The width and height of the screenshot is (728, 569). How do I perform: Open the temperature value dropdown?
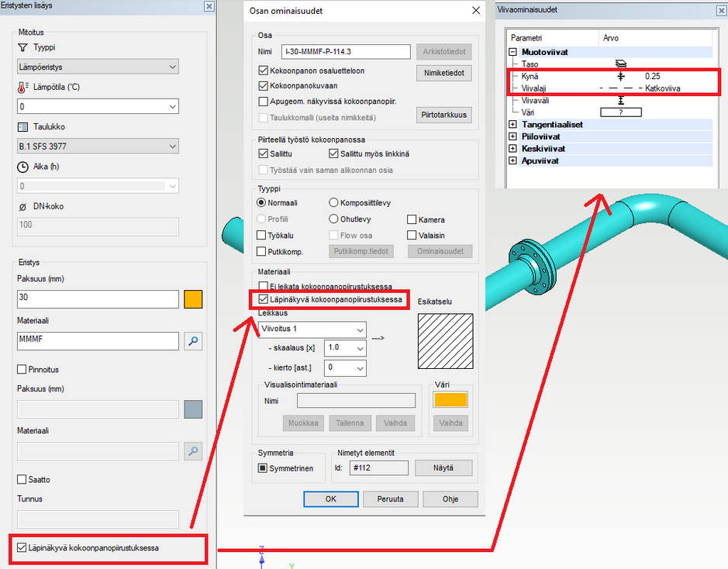(172, 107)
